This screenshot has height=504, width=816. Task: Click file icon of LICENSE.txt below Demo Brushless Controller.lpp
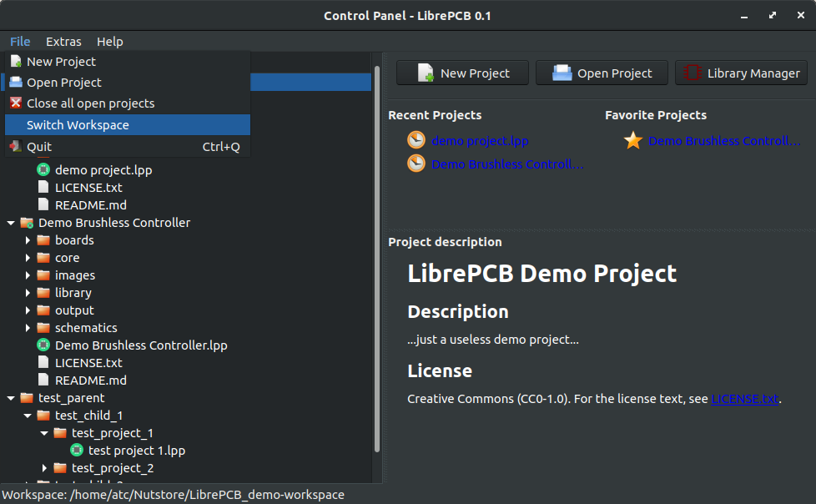pyautogui.click(x=43, y=363)
